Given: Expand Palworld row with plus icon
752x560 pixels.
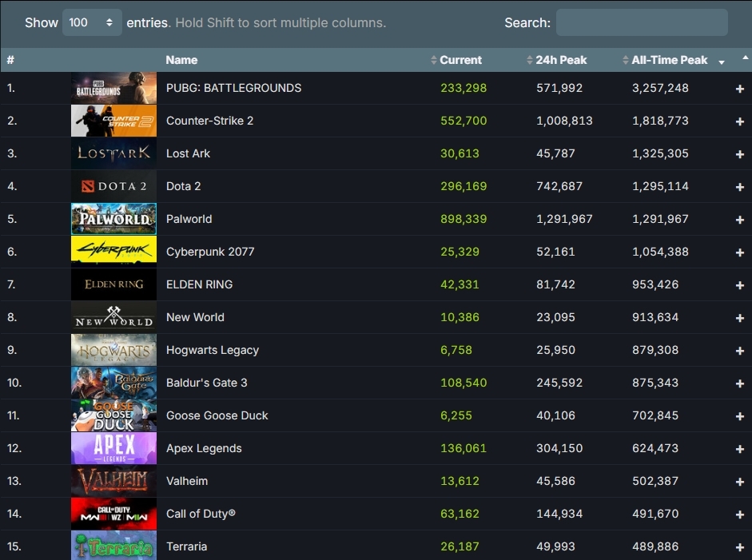Looking at the screenshot, I should click(739, 220).
